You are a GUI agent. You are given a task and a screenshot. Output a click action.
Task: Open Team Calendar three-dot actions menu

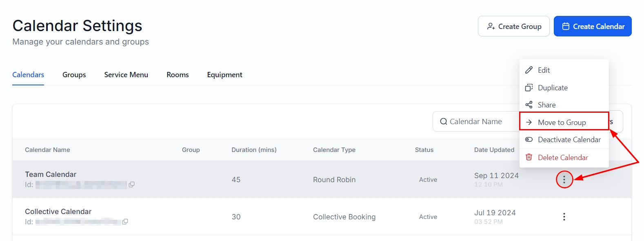click(564, 179)
